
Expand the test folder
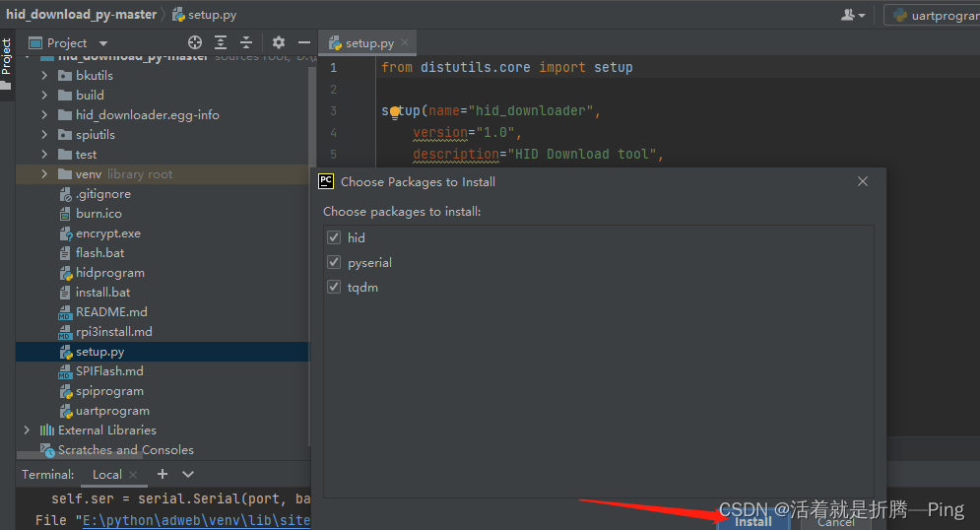tap(44, 154)
